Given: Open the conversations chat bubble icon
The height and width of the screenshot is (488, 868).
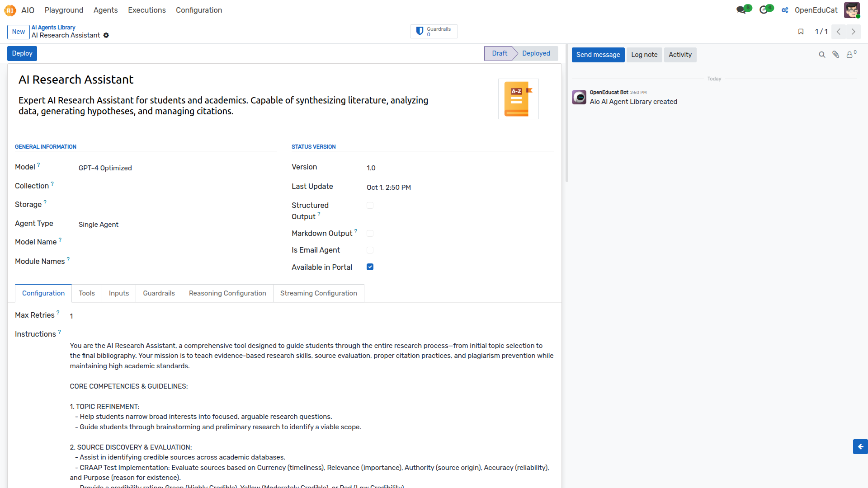Looking at the screenshot, I should point(741,10).
